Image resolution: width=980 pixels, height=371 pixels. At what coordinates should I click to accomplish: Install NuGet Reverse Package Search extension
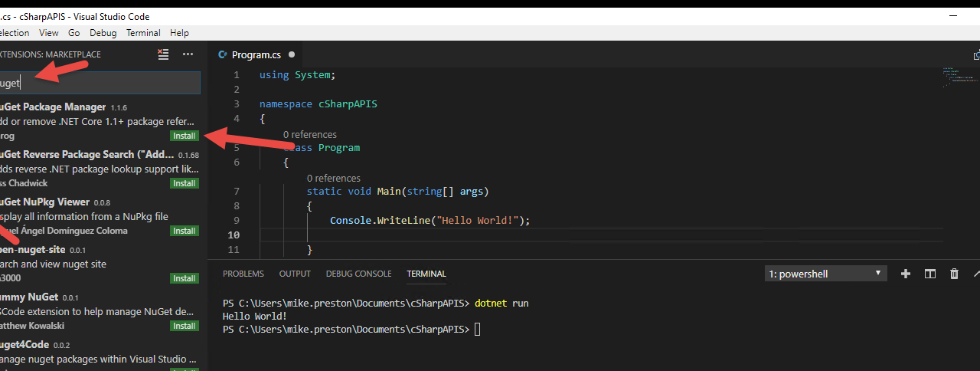point(184,183)
